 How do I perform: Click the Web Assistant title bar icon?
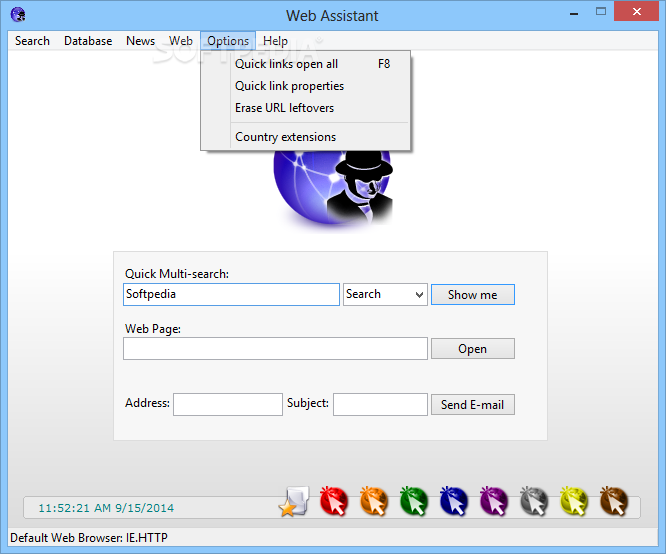pos(18,14)
